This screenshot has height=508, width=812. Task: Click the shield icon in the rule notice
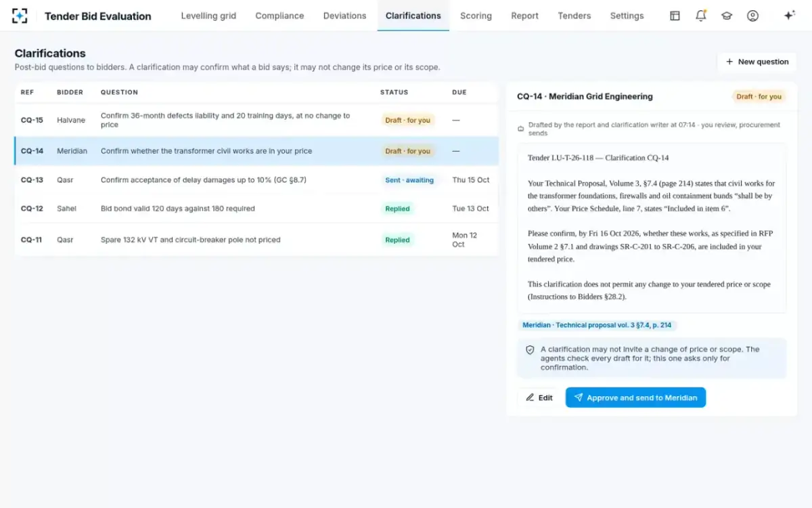tap(530, 350)
